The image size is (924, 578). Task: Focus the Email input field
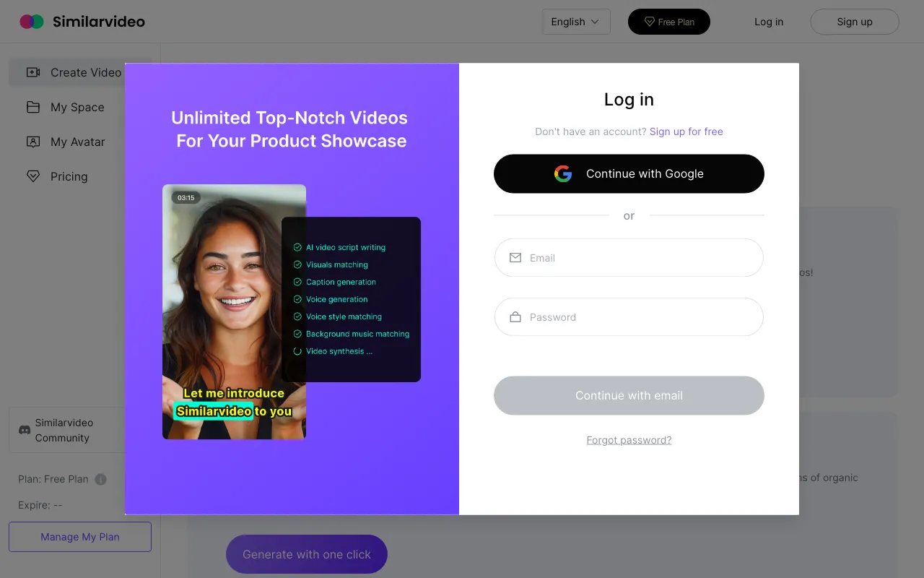pos(629,258)
